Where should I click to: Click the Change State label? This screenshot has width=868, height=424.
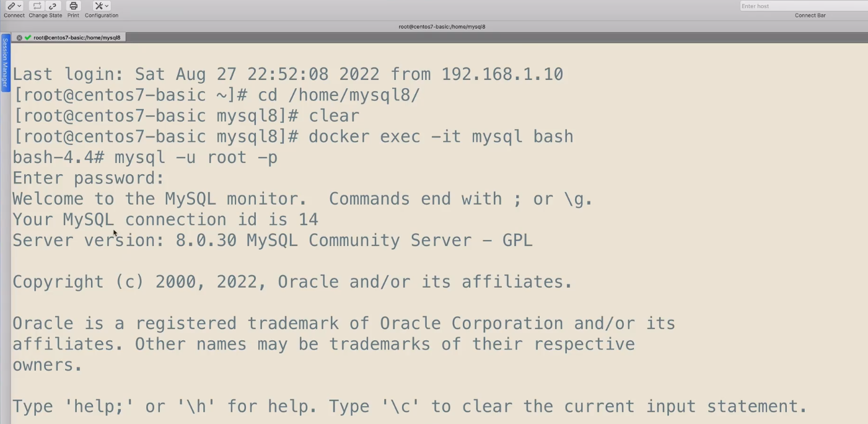[x=45, y=15]
